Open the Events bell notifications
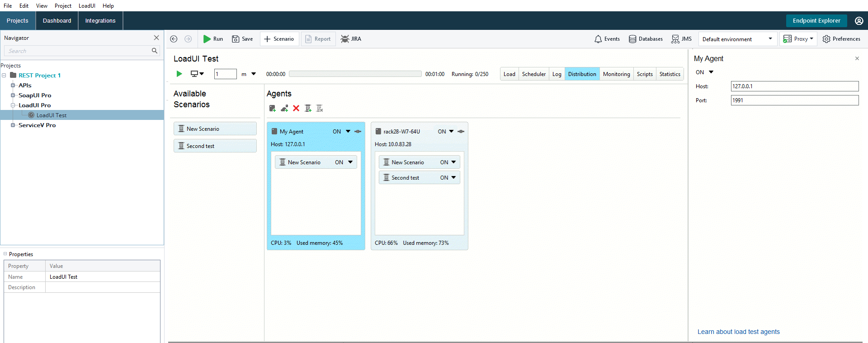 (x=607, y=39)
